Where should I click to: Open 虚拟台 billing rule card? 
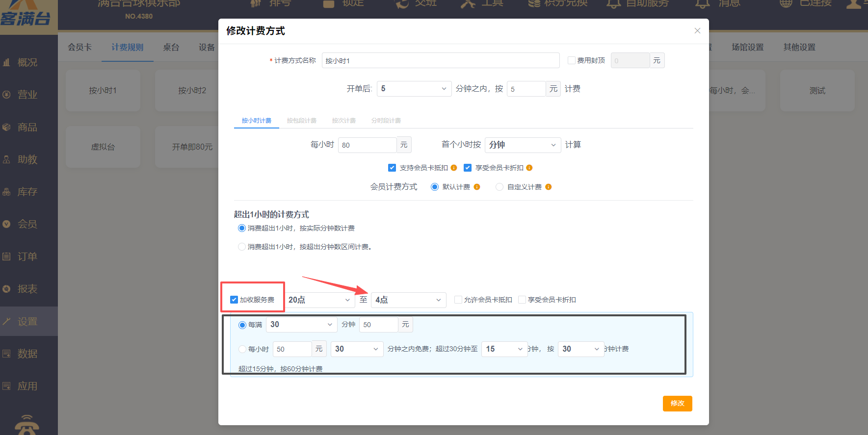pyautogui.click(x=103, y=147)
